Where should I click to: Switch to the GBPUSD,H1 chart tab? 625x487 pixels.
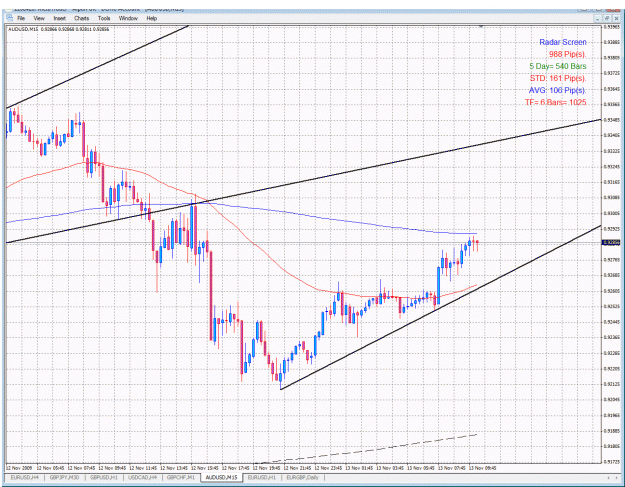coord(104,477)
